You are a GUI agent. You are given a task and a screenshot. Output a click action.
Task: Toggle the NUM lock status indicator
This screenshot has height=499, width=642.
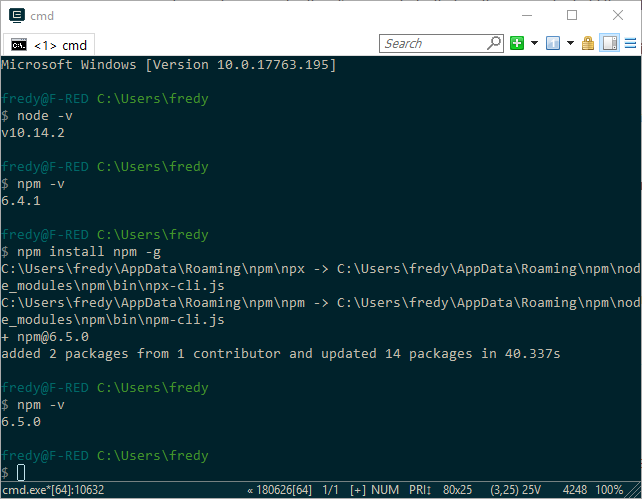[x=384, y=490]
